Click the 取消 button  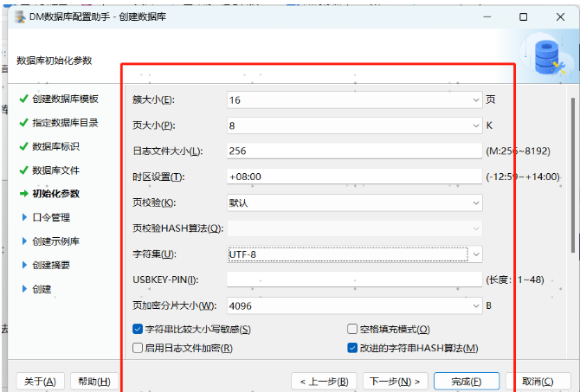[x=538, y=382]
